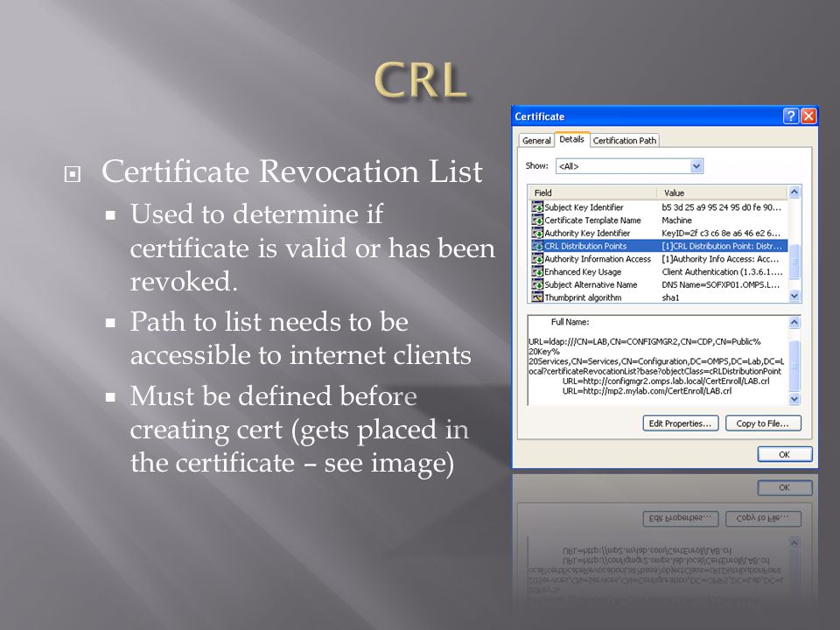Image resolution: width=840 pixels, height=630 pixels.
Task: Select the Subject Alternative Name row
Action: coord(659,284)
